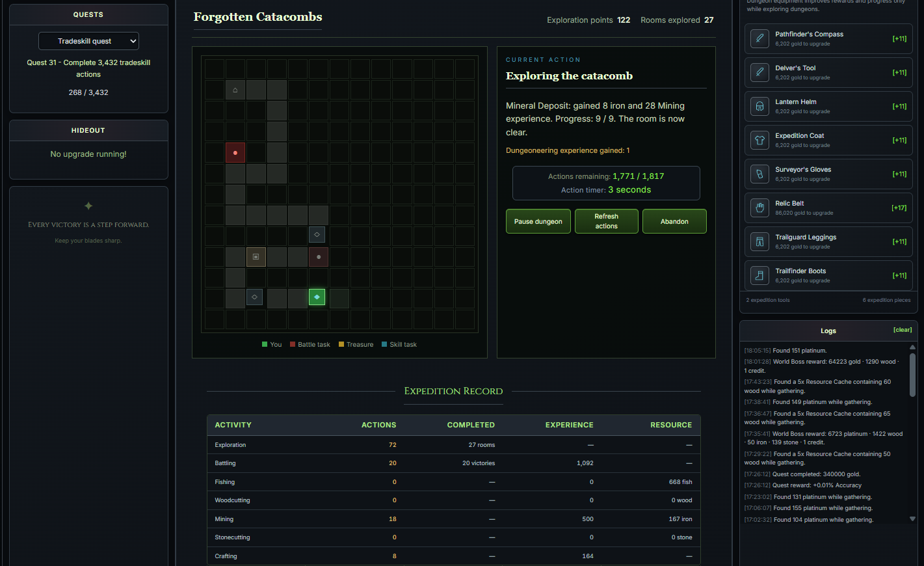
Task: Click the 'Found 151 platinum.' log entry
Action: pos(799,351)
